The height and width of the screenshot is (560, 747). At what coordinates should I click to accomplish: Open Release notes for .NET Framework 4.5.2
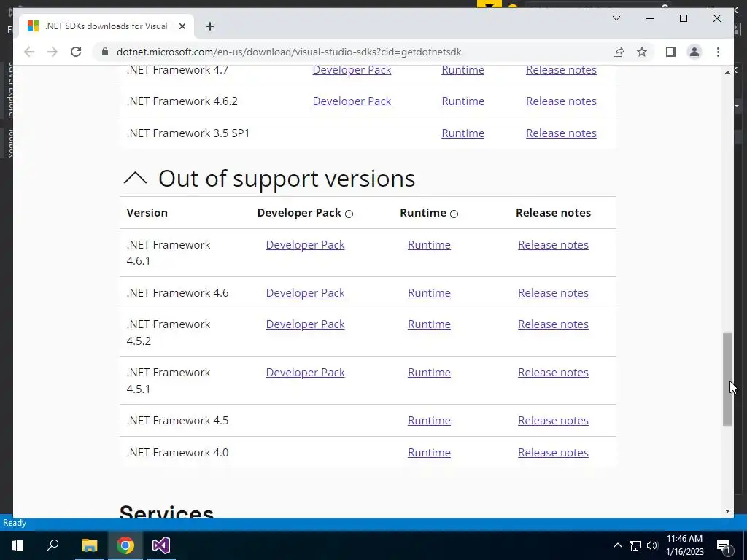553,324
